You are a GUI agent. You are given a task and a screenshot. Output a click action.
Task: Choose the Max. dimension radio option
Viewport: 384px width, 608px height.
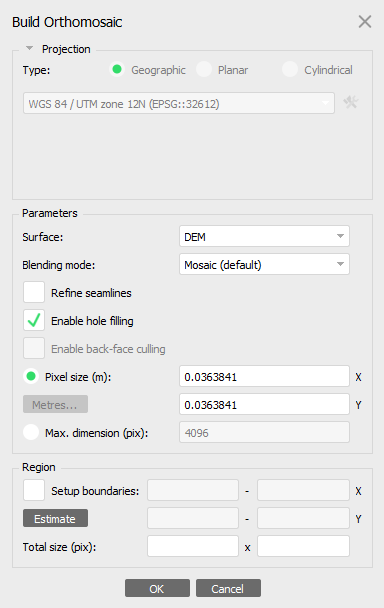(31, 432)
